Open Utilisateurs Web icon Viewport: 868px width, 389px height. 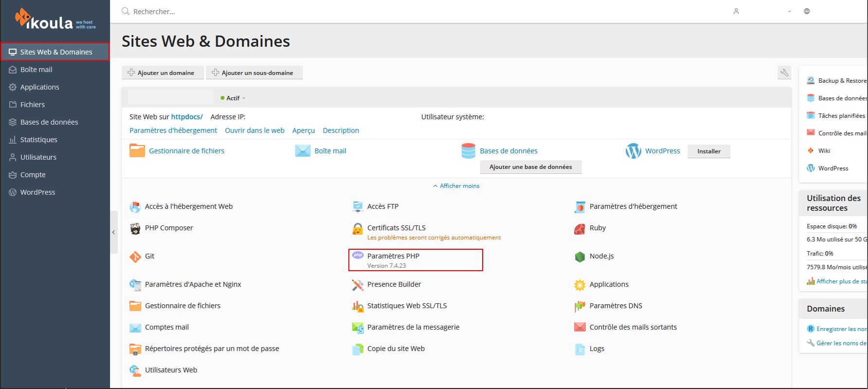tap(135, 370)
